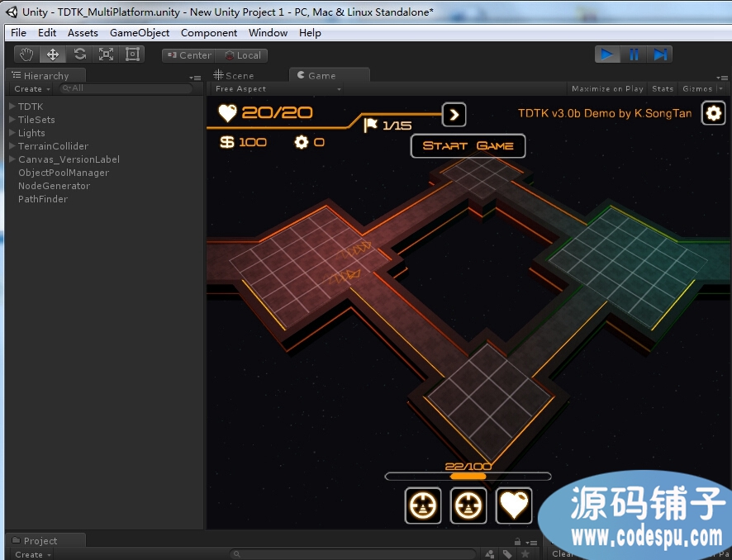The height and width of the screenshot is (560, 732).
Task: Pause the game with the pause button
Action: pyautogui.click(x=634, y=55)
